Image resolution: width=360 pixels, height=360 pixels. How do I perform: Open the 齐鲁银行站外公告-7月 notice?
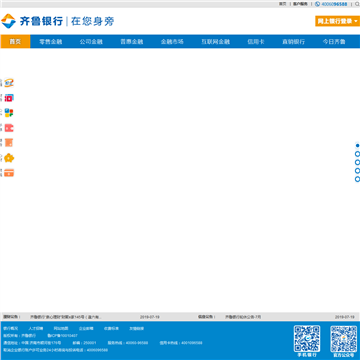243,317
